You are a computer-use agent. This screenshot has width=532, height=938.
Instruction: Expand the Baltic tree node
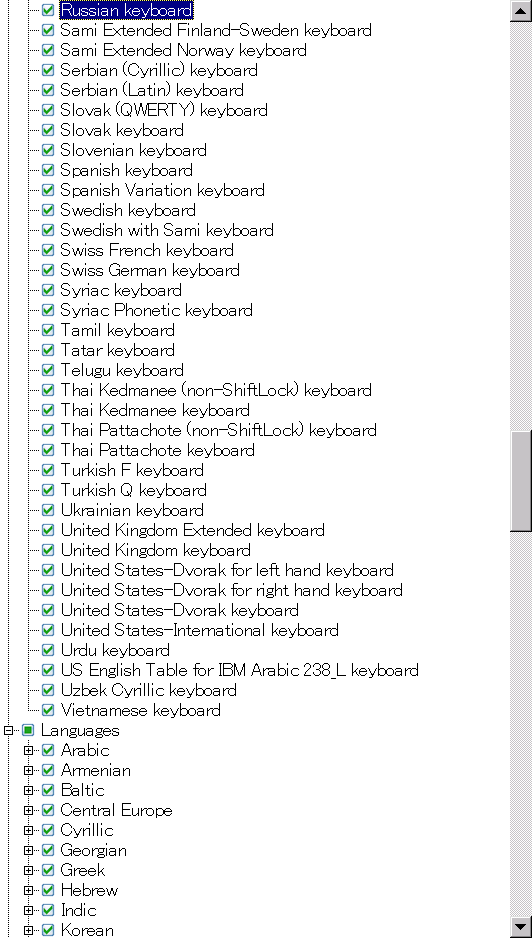(28, 790)
